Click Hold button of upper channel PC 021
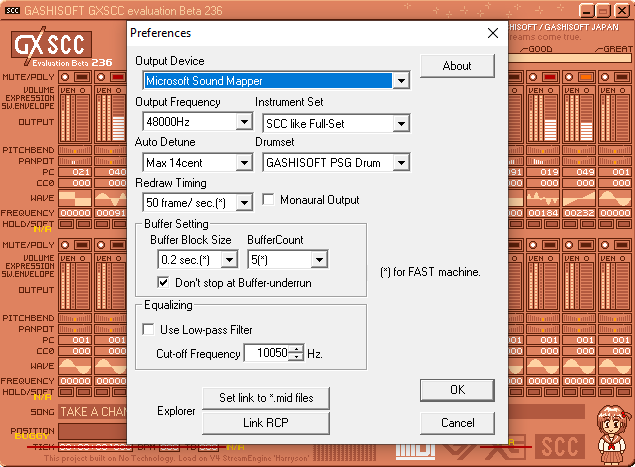Viewport: 635px width, 467px height. [66, 224]
